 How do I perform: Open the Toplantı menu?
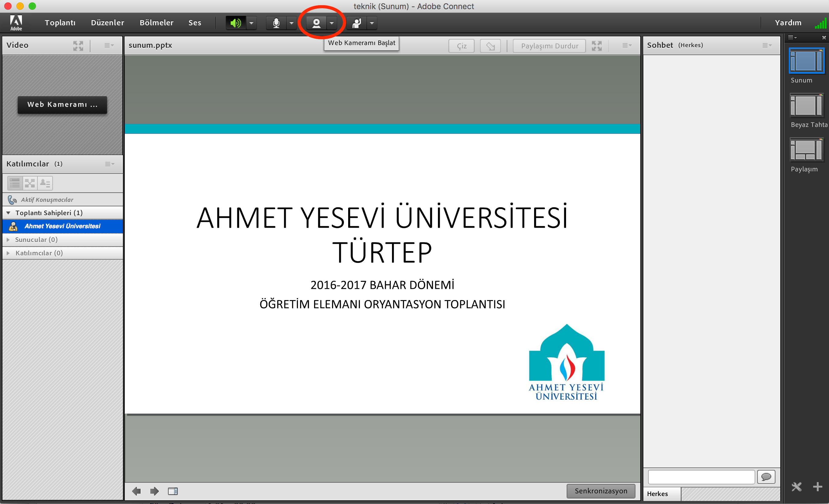click(x=60, y=23)
